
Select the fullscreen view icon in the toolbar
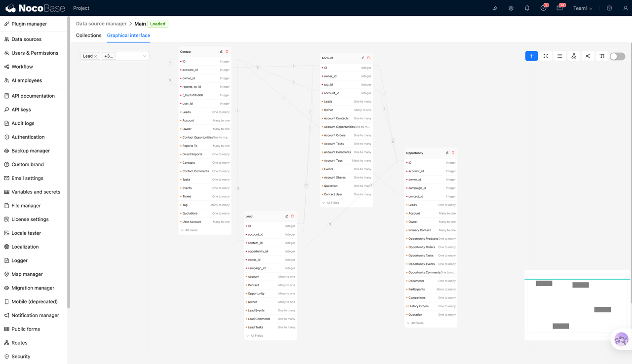point(545,56)
